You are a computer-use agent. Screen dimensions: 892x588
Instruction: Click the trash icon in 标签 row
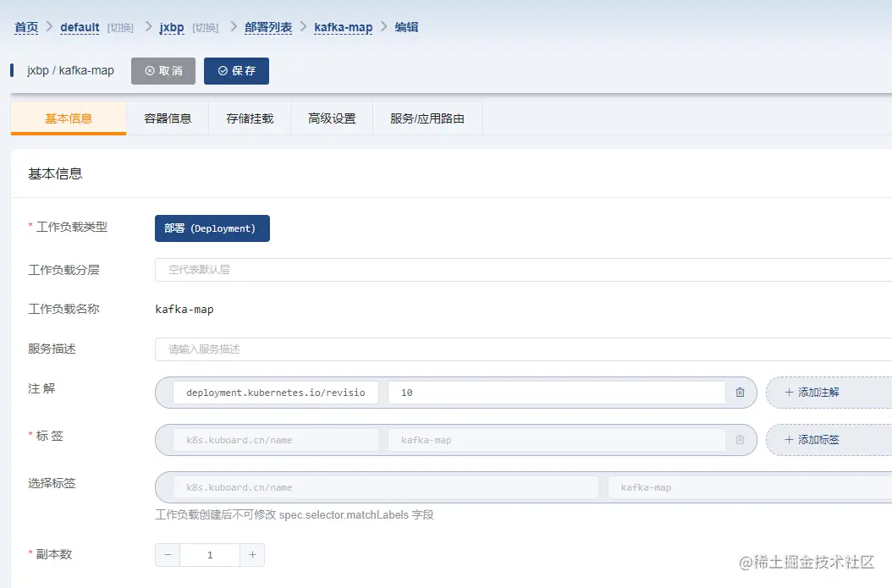coord(741,440)
